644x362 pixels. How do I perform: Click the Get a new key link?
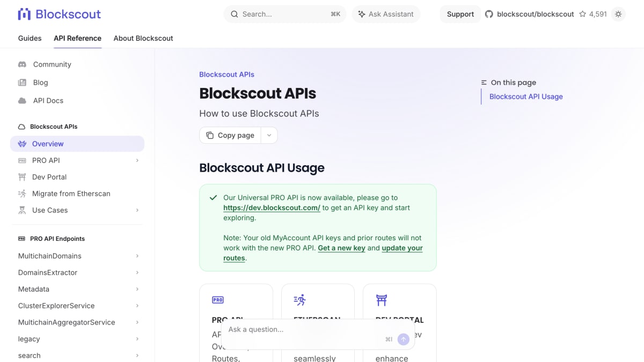pos(341,248)
